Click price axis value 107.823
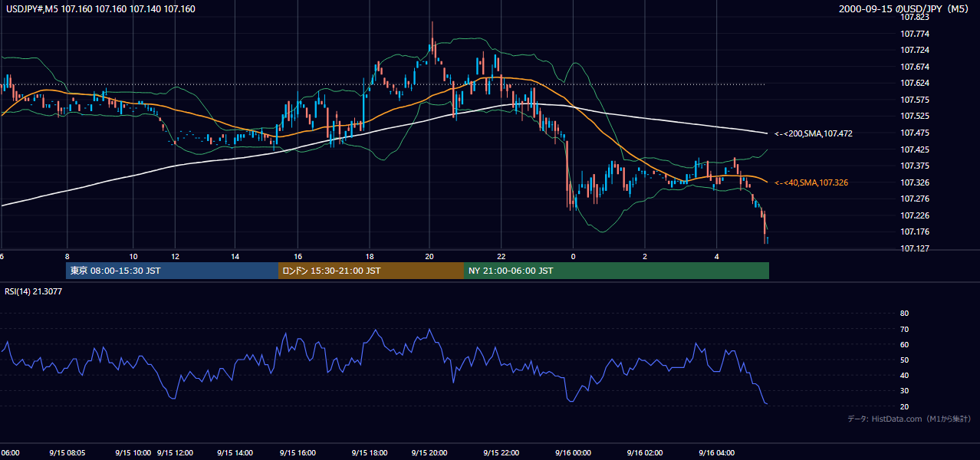The image size is (980, 460). pyautogui.click(x=916, y=17)
